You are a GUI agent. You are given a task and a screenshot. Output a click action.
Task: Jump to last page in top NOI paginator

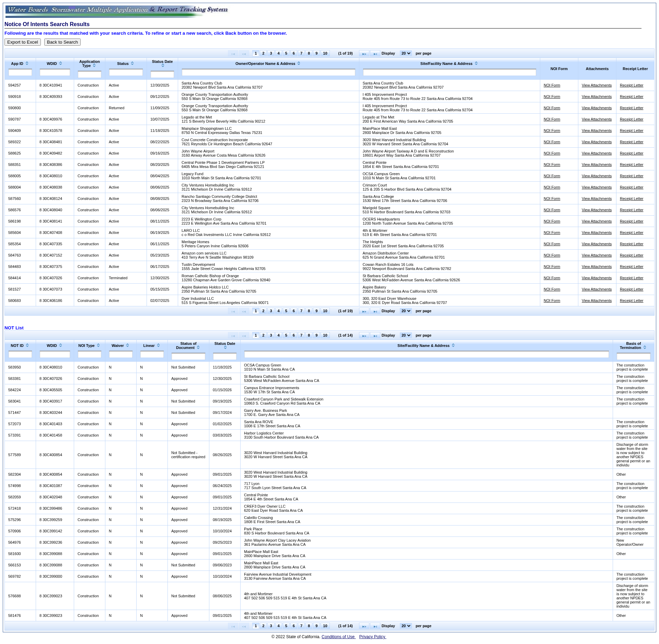tap(375, 54)
